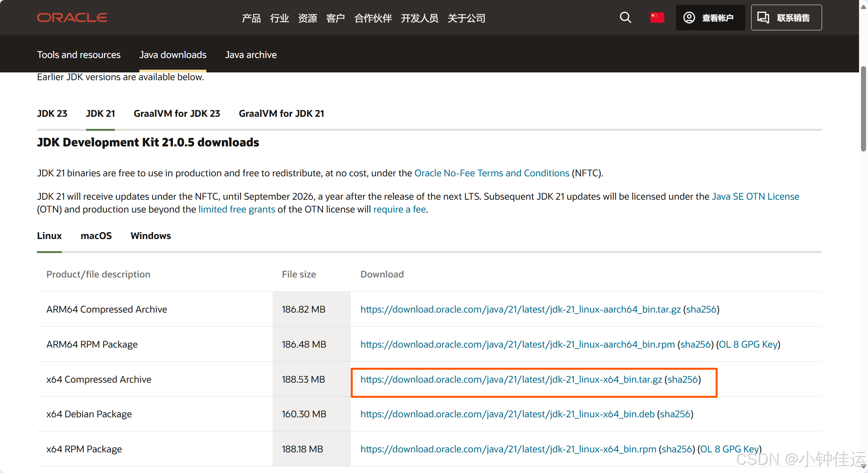Click the 联系销售 contact sales button

pos(786,18)
